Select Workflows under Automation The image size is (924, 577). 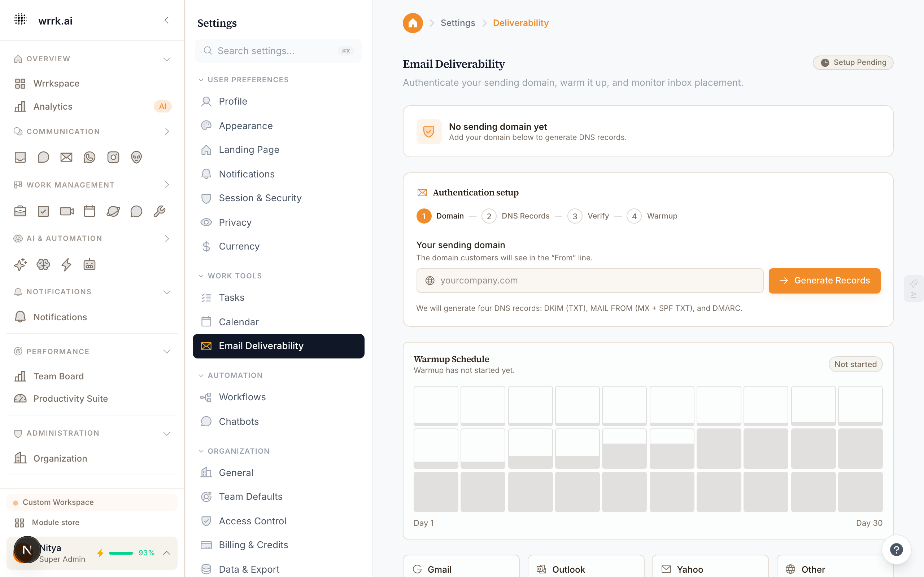(242, 397)
